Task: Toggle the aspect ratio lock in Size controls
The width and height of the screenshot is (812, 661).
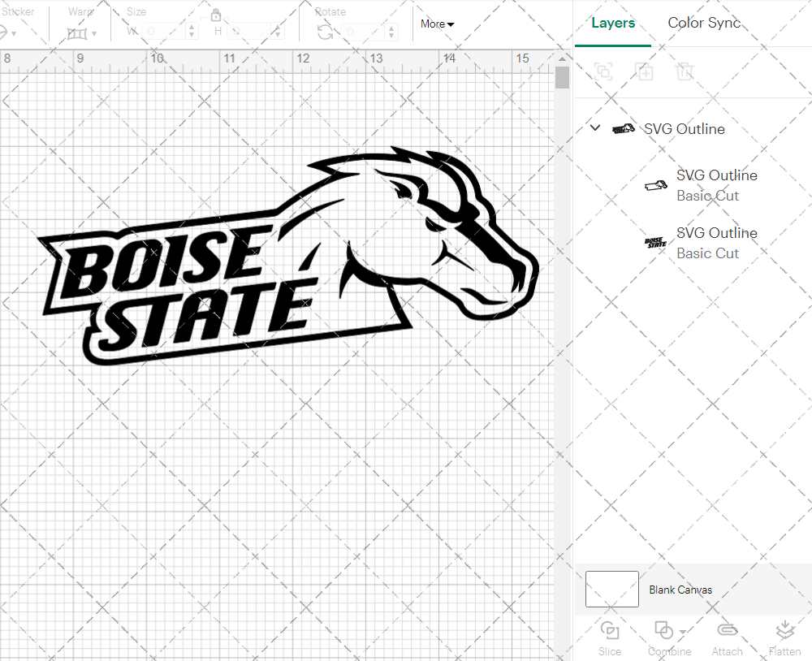Action: tap(216, 15)
